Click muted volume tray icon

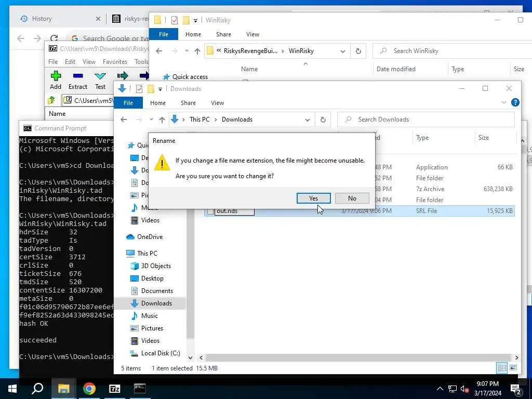pos(464,389)
